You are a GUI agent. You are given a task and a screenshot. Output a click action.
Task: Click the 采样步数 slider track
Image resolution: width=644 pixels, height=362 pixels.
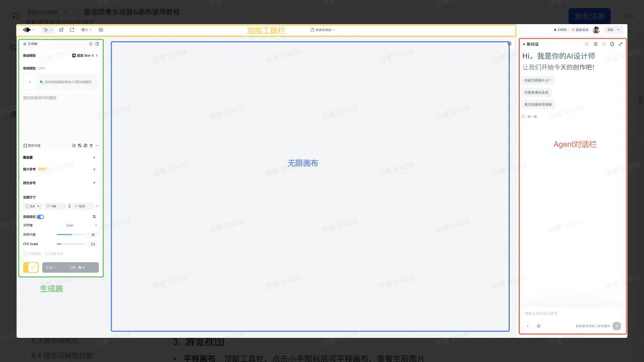tap(70, 235)
